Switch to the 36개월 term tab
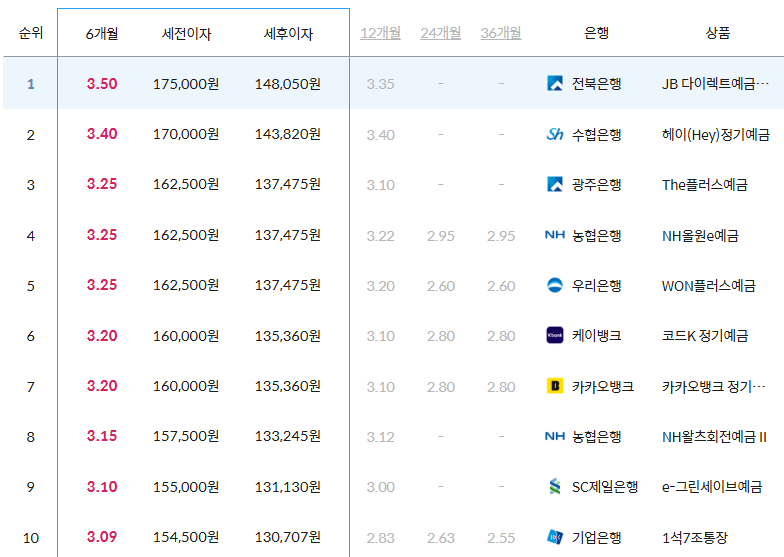784x557 pixels. tap(501, 33)
